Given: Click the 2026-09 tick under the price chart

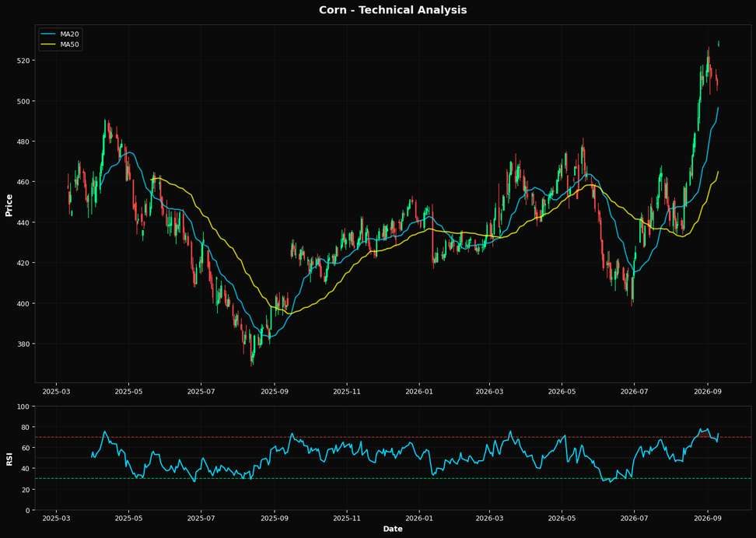Looking at the screenshot, I should coord(707,391).
